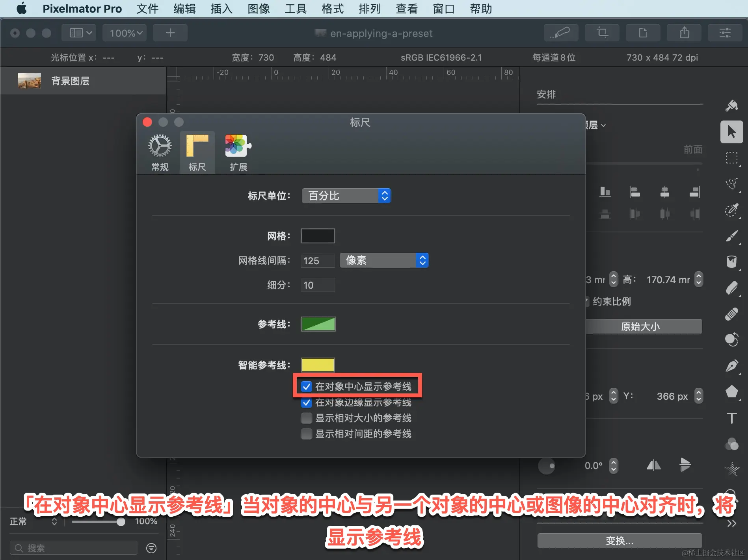Screen dimensions: 748x560
Task: Switch to the 扩展 preferences tab
Action: [x=238, y=153]
